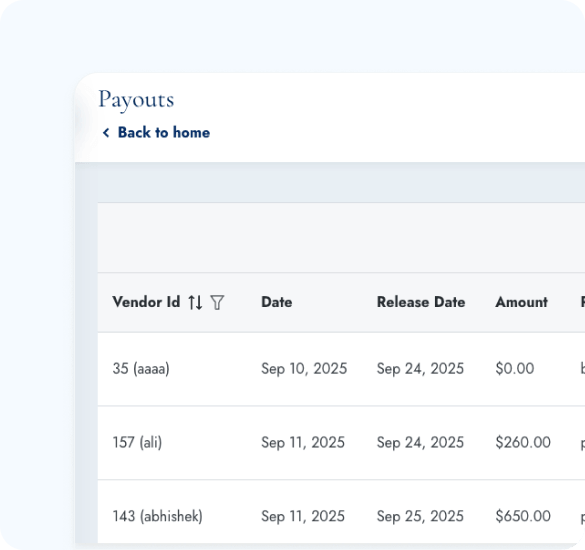
Task: Select vendor row 35 (aaaa)
Action: click(x=341, y=369)
